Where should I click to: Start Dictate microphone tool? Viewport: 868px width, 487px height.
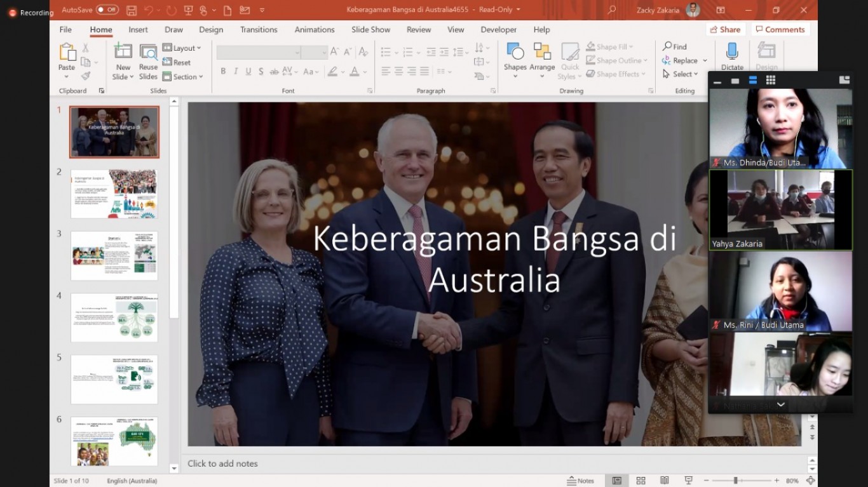pos(732,53)
